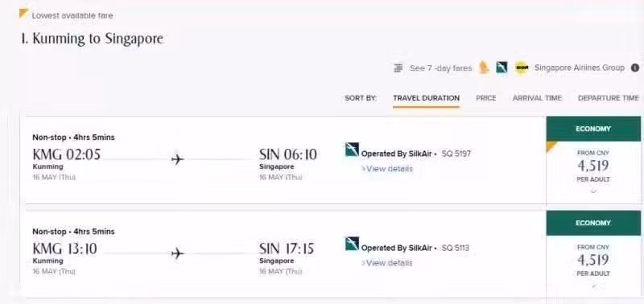Click the airplane icon on the 02:05 flight

[x=177, y=159]
